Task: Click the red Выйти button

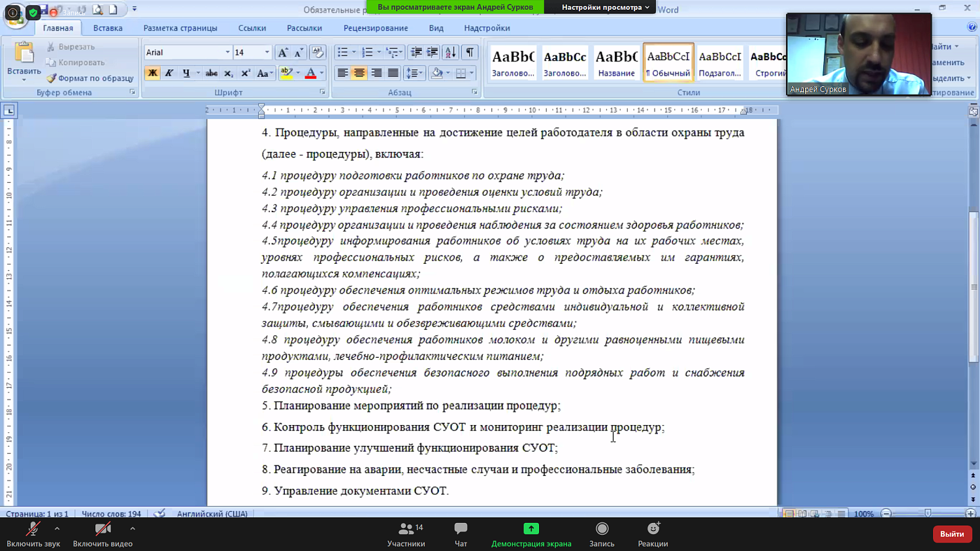Action: coord(952,534)
